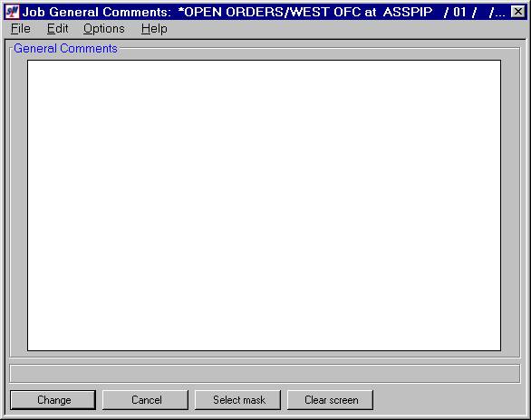Click the Cancel button
The image size is (531, 420).
coord(146,400)
